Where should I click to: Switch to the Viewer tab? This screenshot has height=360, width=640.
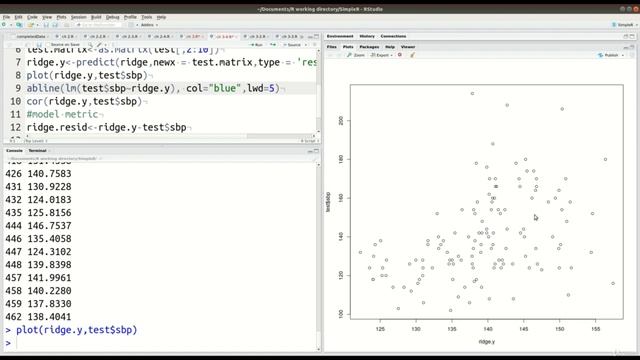[x=408, y=47]
